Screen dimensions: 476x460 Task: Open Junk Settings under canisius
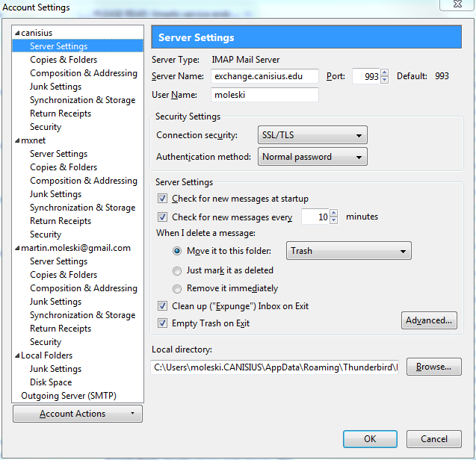click(x=55, y=87)
